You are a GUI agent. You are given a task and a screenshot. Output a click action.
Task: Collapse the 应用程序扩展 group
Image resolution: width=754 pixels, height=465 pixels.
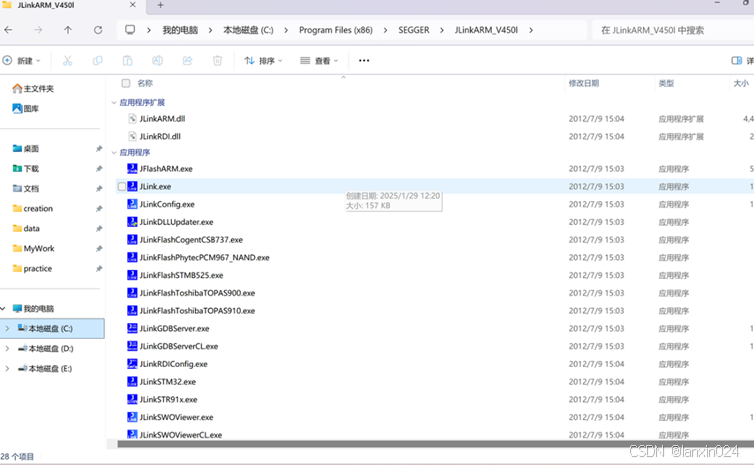[114, 102]
